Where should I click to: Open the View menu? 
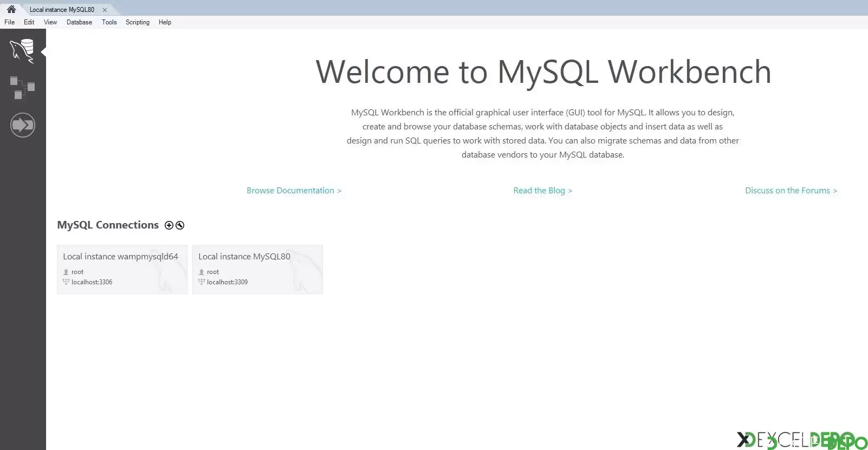50,22
